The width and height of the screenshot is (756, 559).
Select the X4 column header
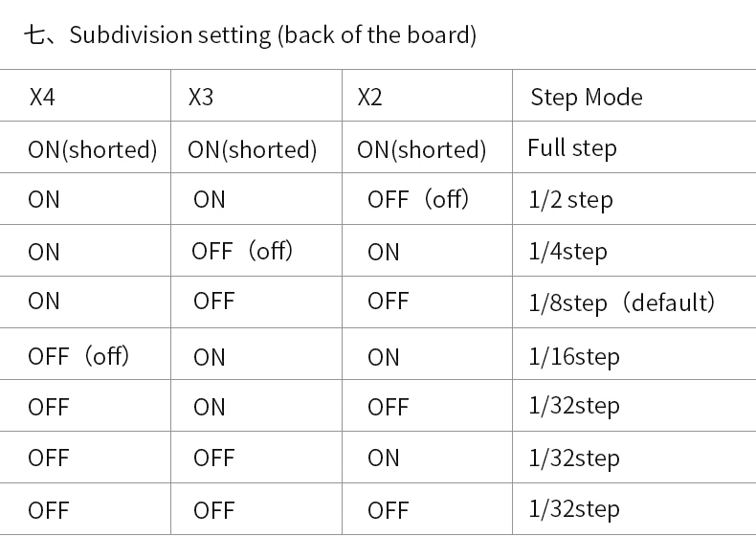click(x=41, y=97)
